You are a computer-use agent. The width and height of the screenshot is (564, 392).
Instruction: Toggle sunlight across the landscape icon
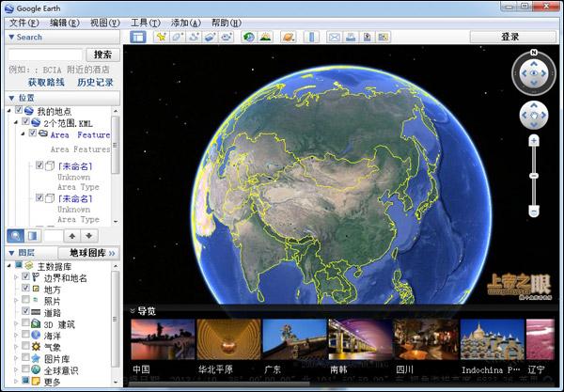click(265, 37)
